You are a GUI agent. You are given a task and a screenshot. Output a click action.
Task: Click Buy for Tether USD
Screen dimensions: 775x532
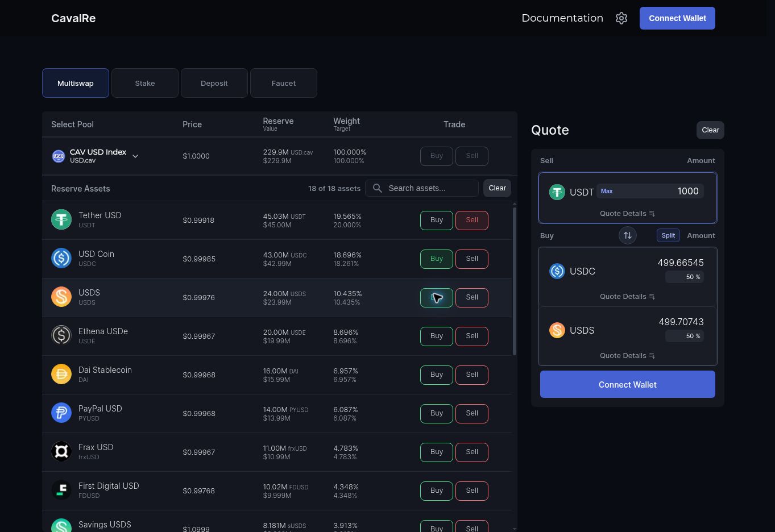(x=437, y=220)
